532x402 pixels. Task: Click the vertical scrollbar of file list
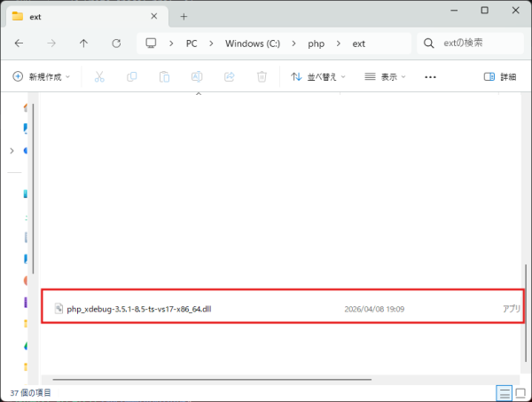pos(526,313)
